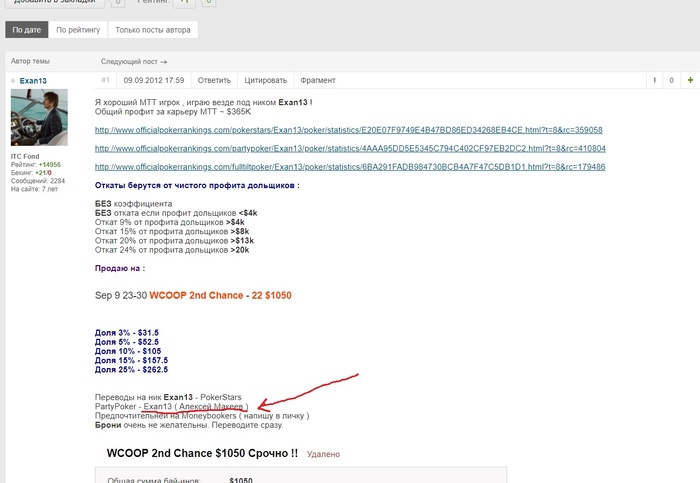Viewport: 700px width, 483px height.
Task: Click 'Ответить' reply button
Action: (214, 80)
